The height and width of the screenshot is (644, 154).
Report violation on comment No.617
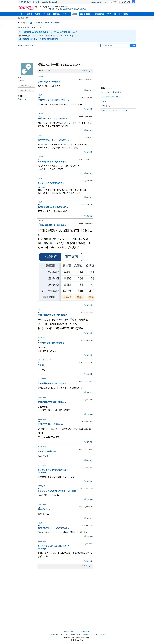(x=88, y=91)
